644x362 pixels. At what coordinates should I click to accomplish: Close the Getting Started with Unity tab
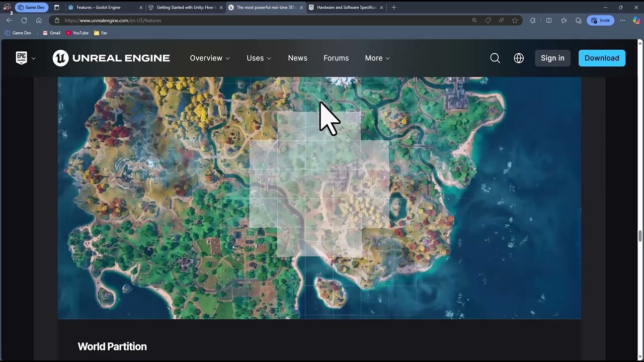coord(221,8)
